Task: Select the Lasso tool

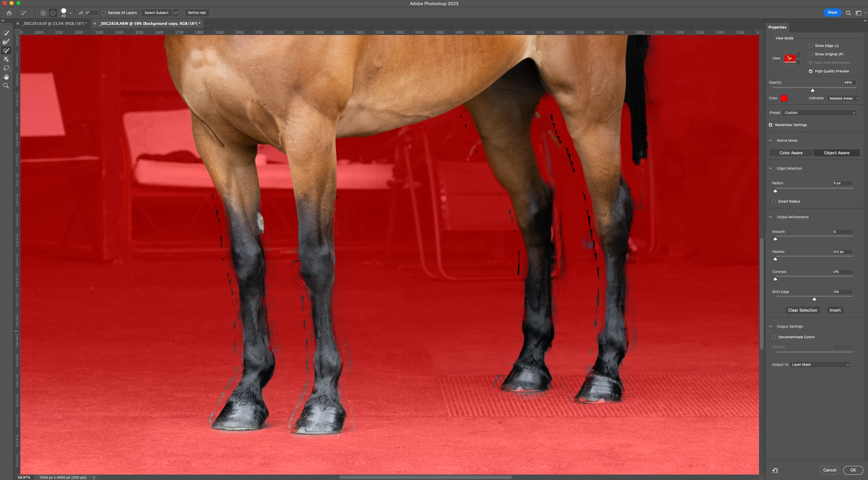Action: click(x=6, y=68)
